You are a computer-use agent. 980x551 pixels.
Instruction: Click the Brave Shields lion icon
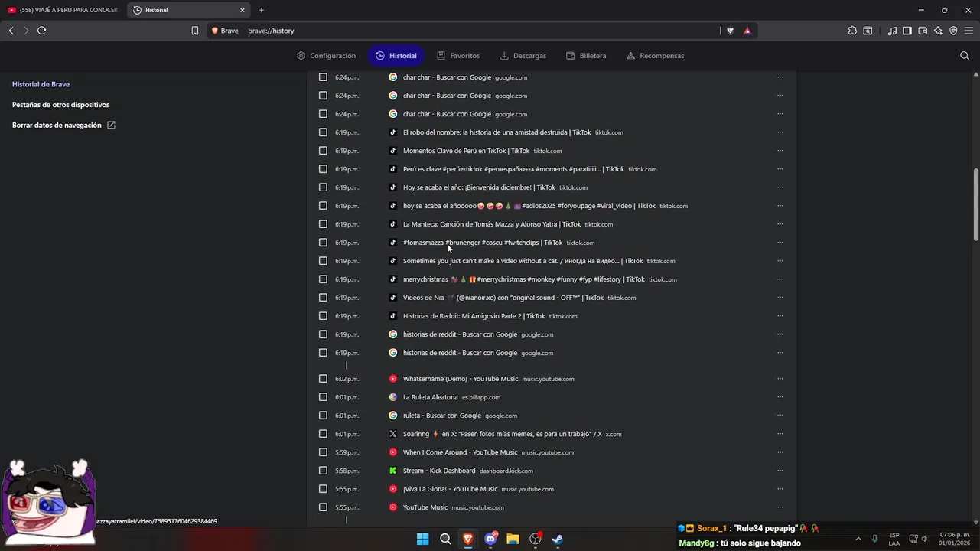click(730, 31)
